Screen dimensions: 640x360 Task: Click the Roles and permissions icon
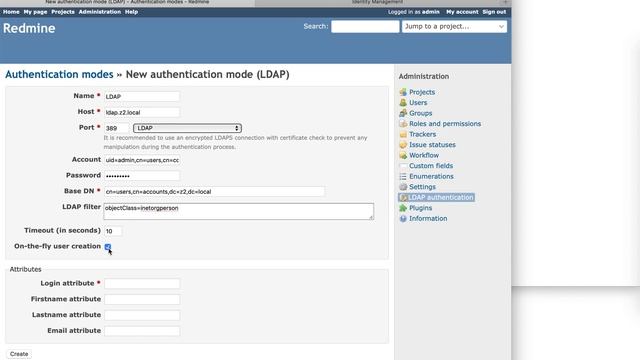pyautogui.click(x=403, y=124)
